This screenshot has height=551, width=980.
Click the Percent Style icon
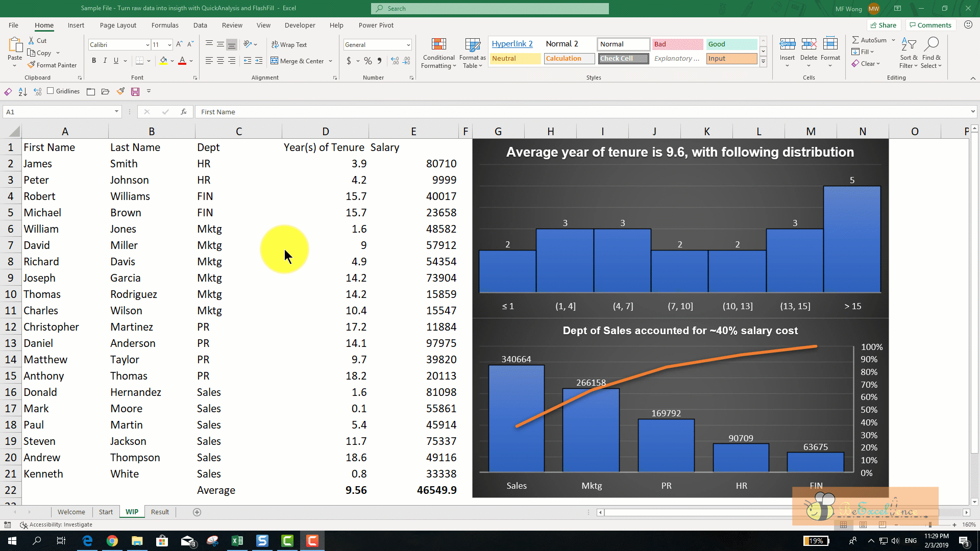coord(367,61)
